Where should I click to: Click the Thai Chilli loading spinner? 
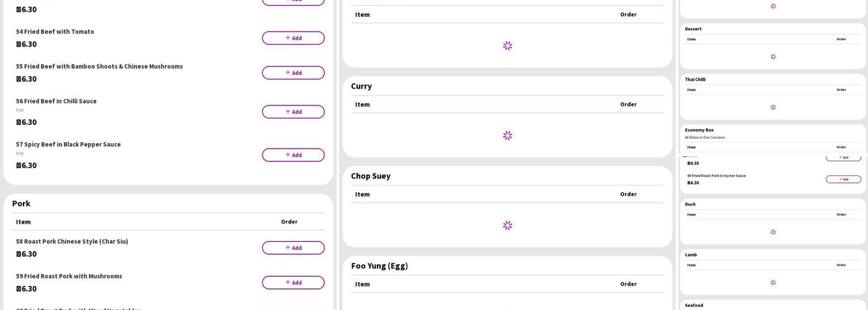click(x=773, y=107)
